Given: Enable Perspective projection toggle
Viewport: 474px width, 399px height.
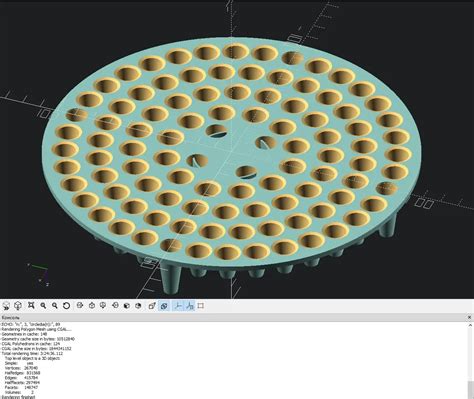Looking at the screenshot, I should point(152,305).
